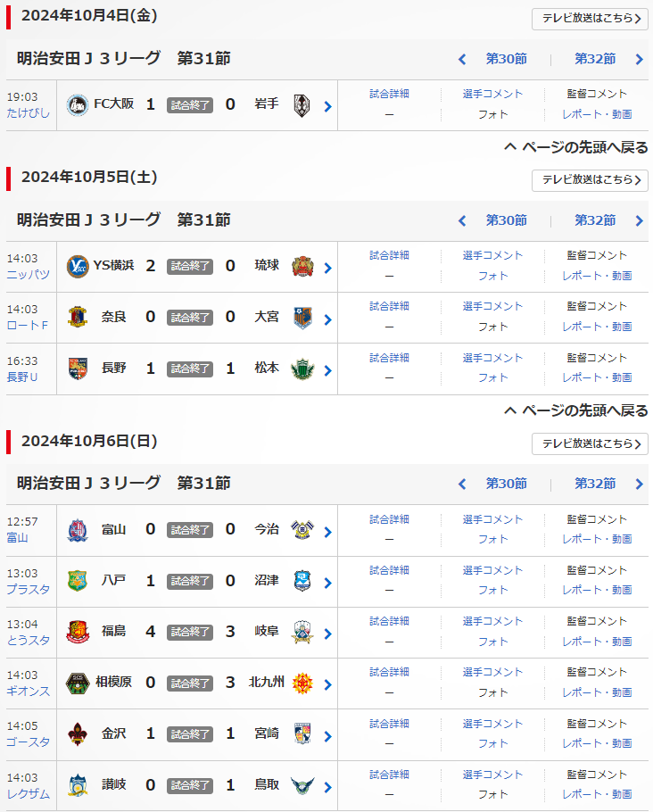Open match arrow for 奈良 vs 大宮
This screenshot has height=812, width=653.
coord(327,319)
